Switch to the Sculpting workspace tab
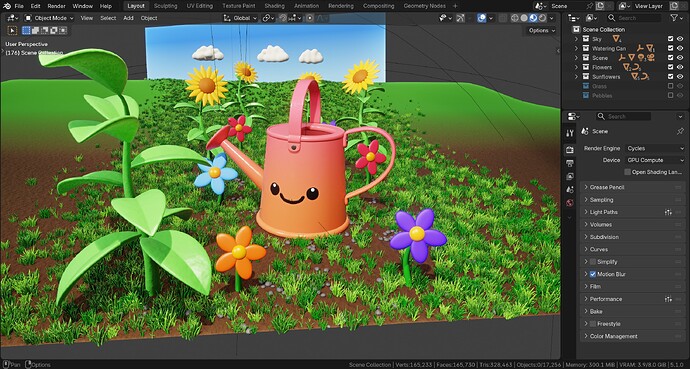The height and width of the screenshot is (369, 690). click(165, 6)
